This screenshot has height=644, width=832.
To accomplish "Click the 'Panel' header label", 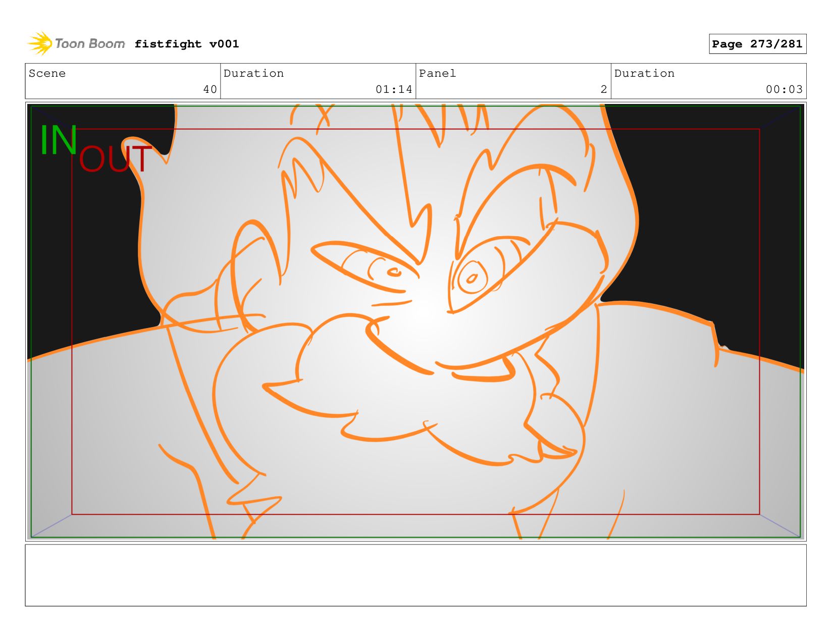I will tap(437, 73).
